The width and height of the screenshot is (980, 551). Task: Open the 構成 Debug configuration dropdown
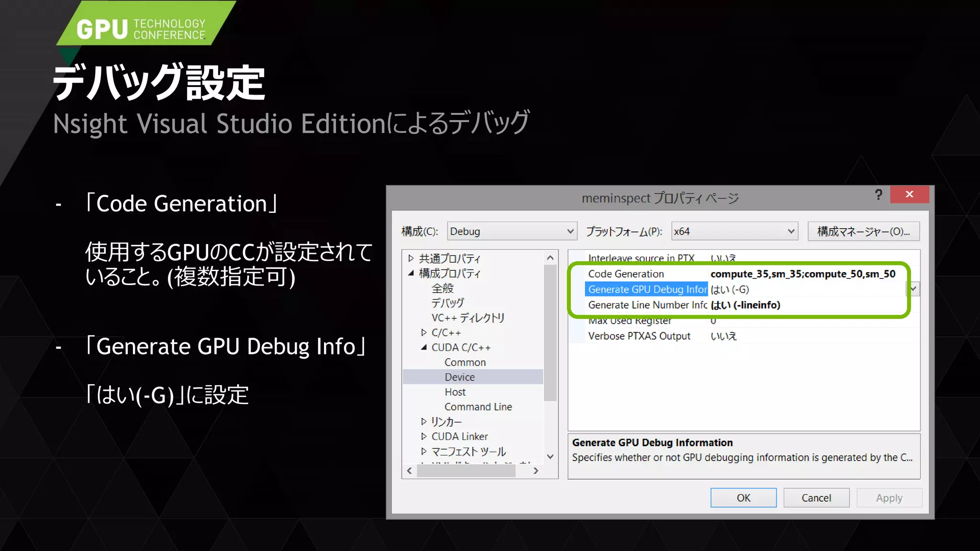point(512,231)
